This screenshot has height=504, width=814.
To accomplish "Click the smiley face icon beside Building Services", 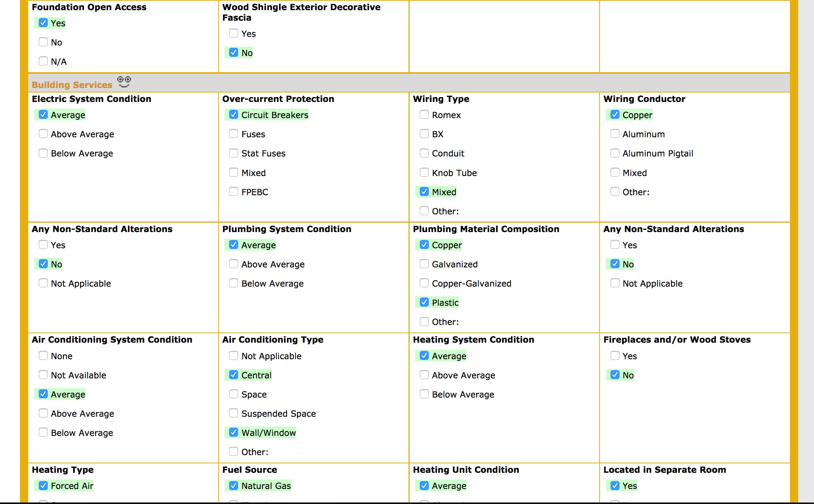I will 124,82.
